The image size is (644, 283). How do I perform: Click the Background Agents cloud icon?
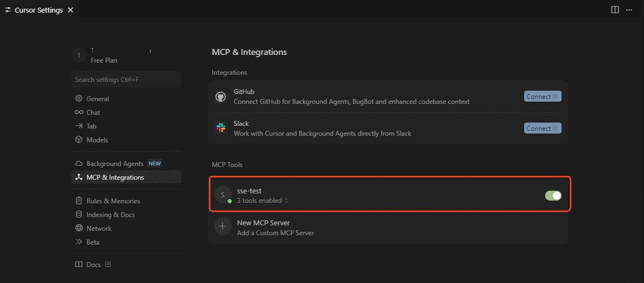79,163
